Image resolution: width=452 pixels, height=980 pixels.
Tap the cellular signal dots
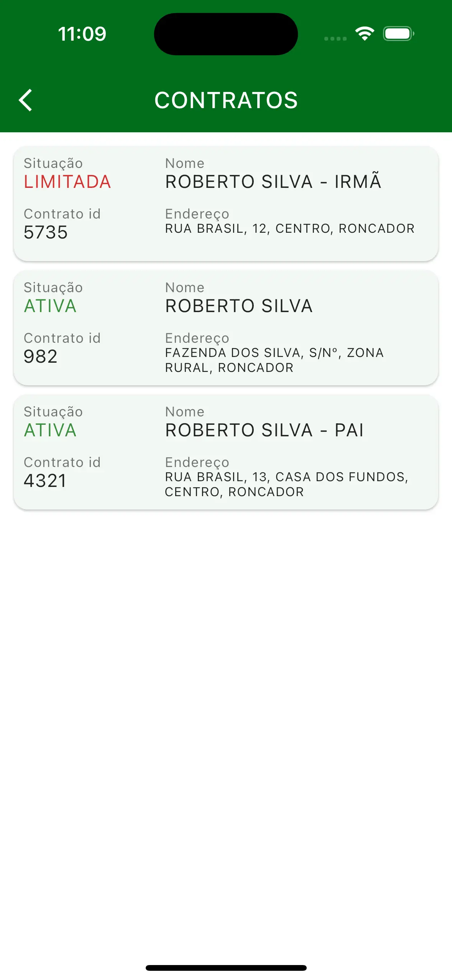pos(335,38)
